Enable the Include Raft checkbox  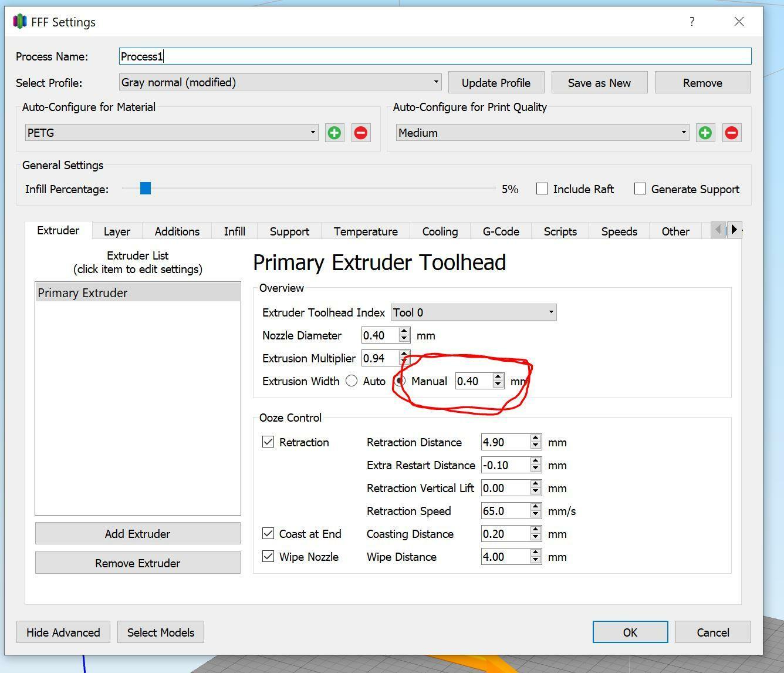(542, 189)
